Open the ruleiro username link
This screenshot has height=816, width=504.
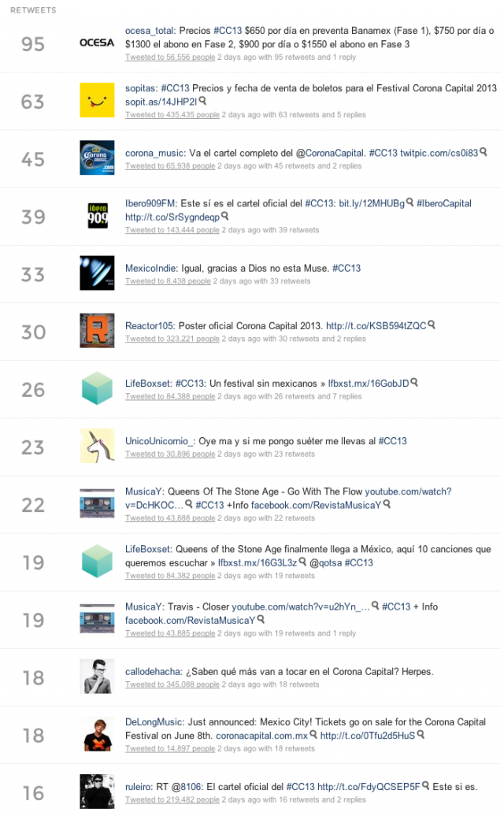(137, 787)
